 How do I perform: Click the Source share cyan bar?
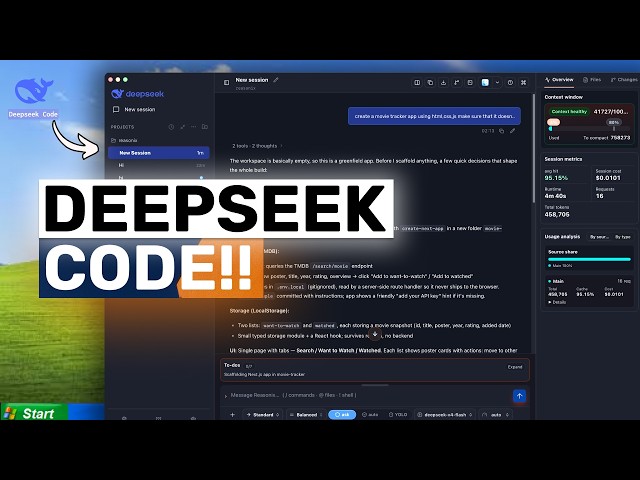589,259
